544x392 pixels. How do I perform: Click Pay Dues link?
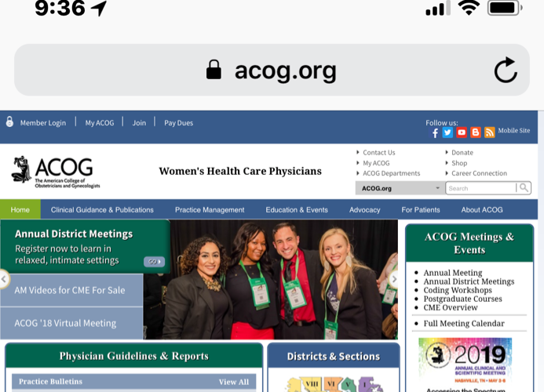click(x=179, y=122)
